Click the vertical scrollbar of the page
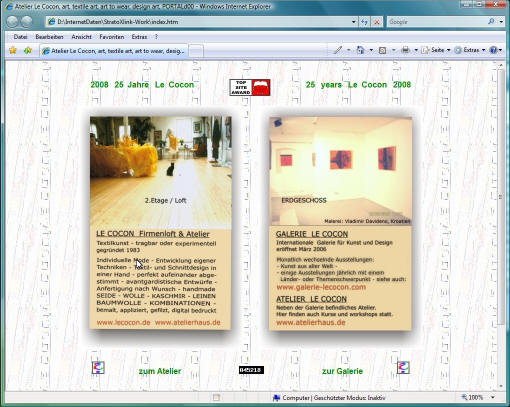The width and height of the screenshot is (510, 407). point(500,197)
